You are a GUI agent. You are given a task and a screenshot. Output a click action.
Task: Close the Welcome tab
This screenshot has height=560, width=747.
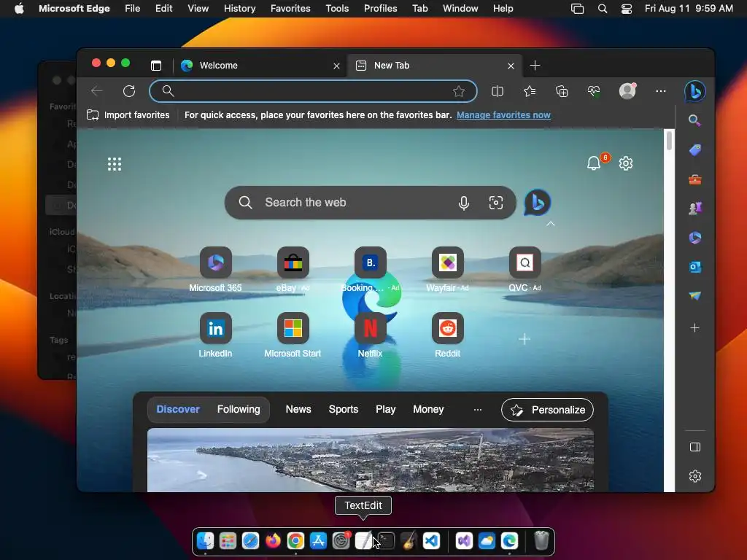coord(336,66)
